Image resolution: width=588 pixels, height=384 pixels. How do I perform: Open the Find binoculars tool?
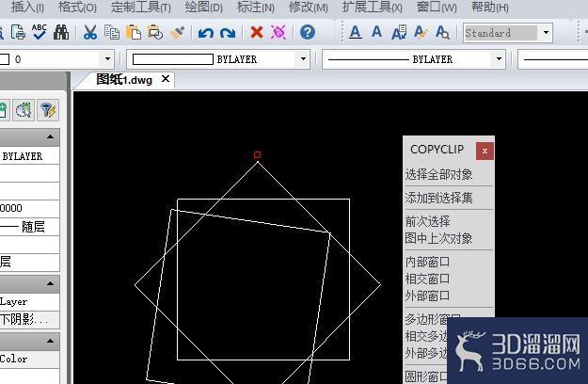[x=61, y=32]
